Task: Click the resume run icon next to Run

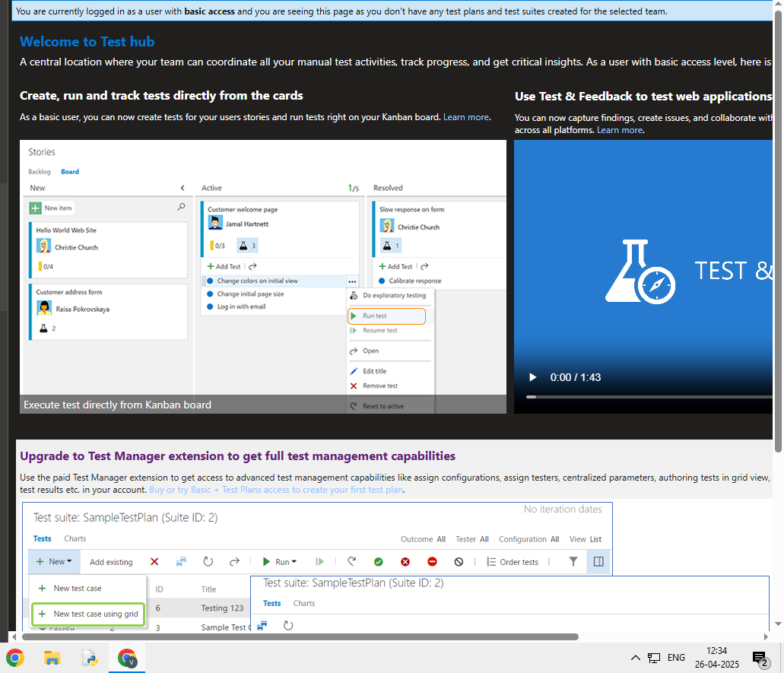Action: tap(319, 561)
